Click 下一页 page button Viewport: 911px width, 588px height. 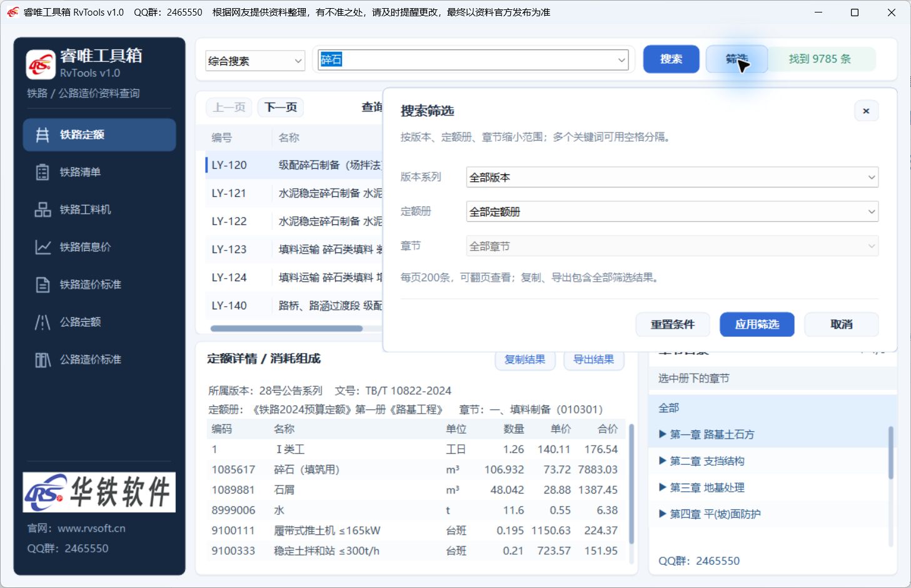(281, 107)
